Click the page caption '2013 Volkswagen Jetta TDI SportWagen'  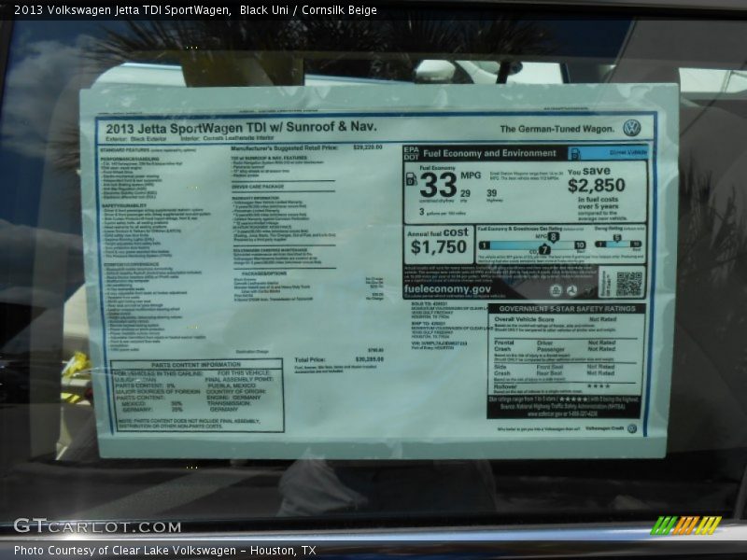[122, 10]
